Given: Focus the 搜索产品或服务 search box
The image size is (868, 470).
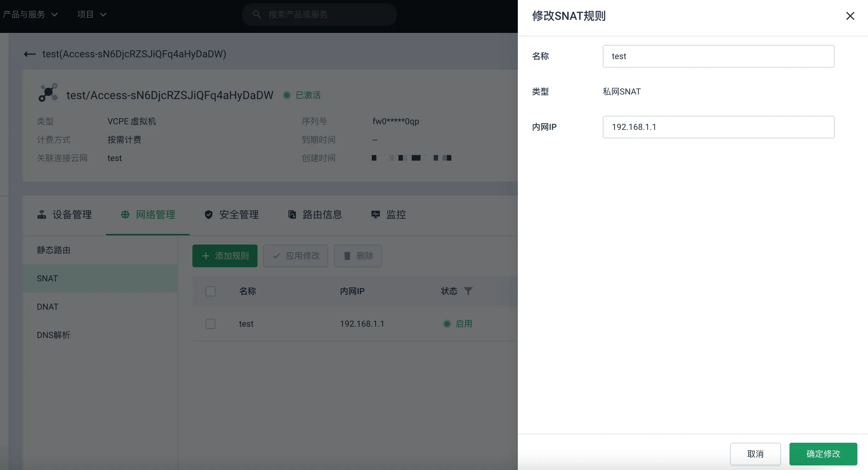Looking at the screenshot, I should coord(319,15).
